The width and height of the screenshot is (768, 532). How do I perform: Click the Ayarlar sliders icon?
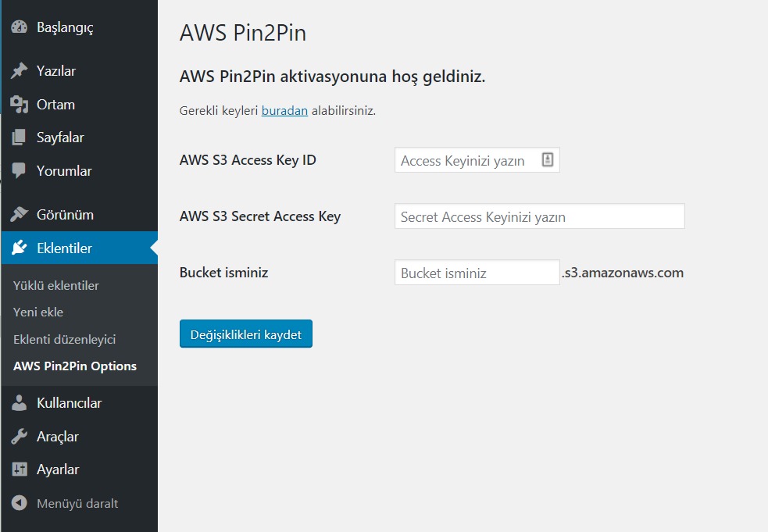[19, 470]
